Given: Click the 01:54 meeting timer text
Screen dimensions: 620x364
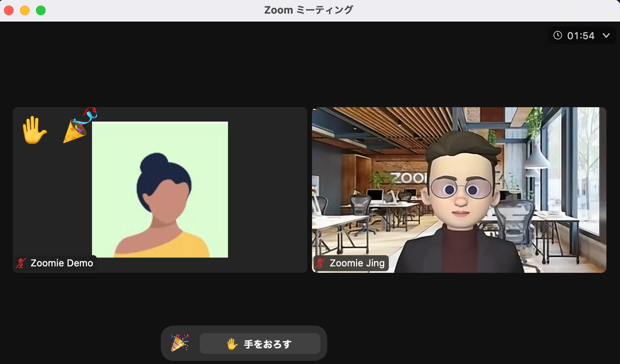Looking at the screenshot, I should click(x=581, y=36).
